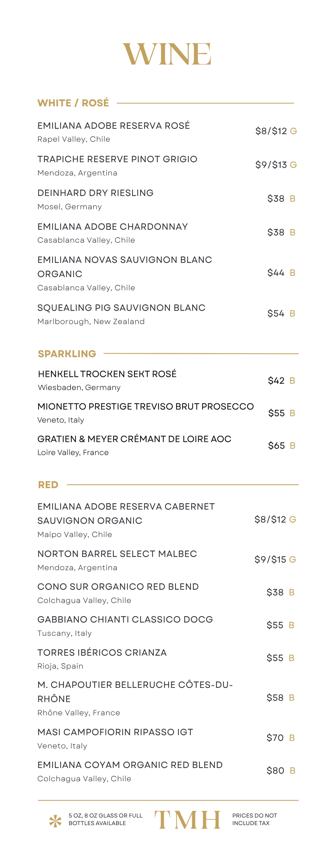The image size is (336, 868).
Task: Select the RED section heading
Action: click(48, 485)
